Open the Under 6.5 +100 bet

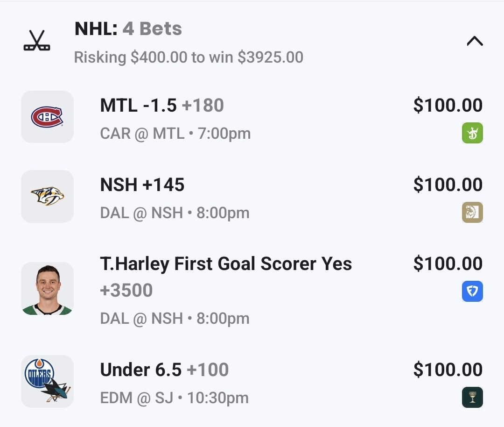pyautogui.click(x=164, y=370)
